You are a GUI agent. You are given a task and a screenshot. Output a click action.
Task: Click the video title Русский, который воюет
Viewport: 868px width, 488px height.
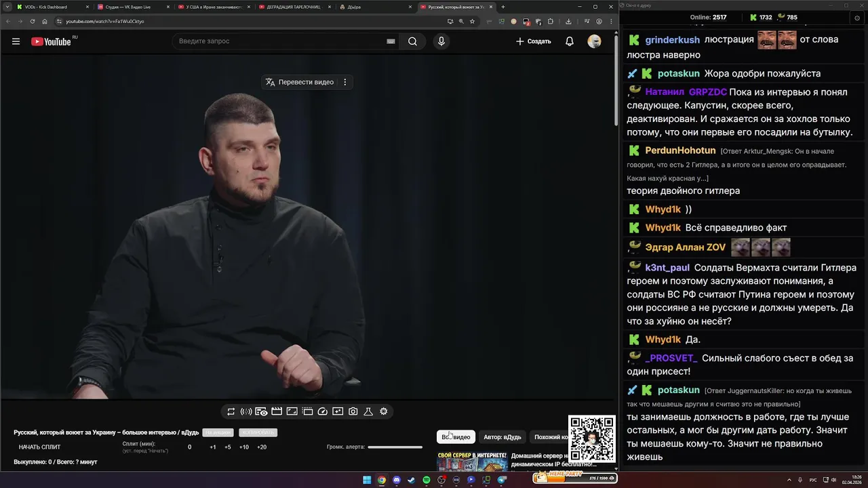click(x=106, y=432)
